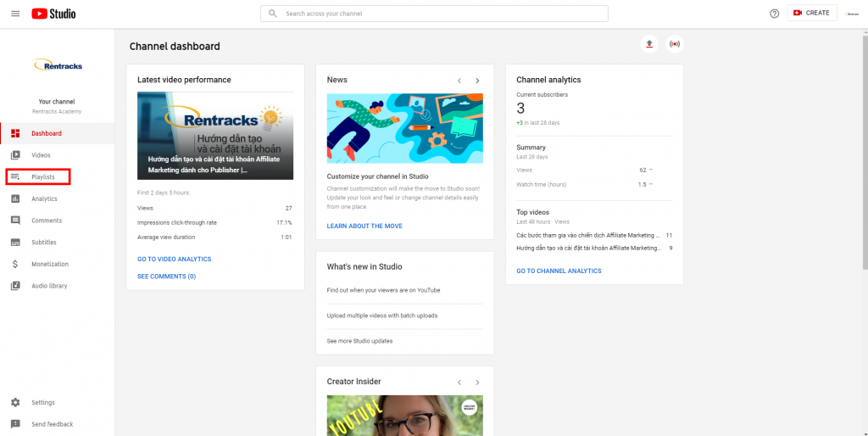This screenshot has width=868, height=436.
Task: Click the Analytics bar chart icon
Action: (15, 198)
